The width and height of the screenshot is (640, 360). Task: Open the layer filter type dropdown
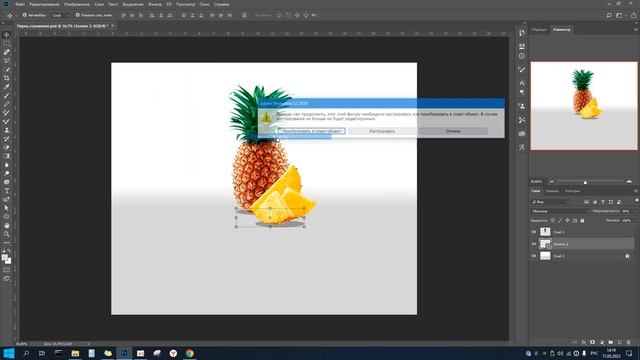coord(551,202)
